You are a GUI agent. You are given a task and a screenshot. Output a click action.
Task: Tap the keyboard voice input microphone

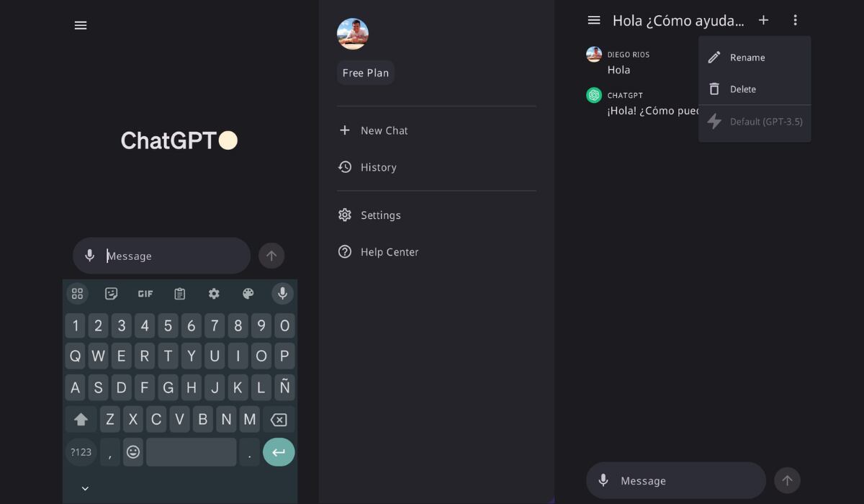click(283, 294)
